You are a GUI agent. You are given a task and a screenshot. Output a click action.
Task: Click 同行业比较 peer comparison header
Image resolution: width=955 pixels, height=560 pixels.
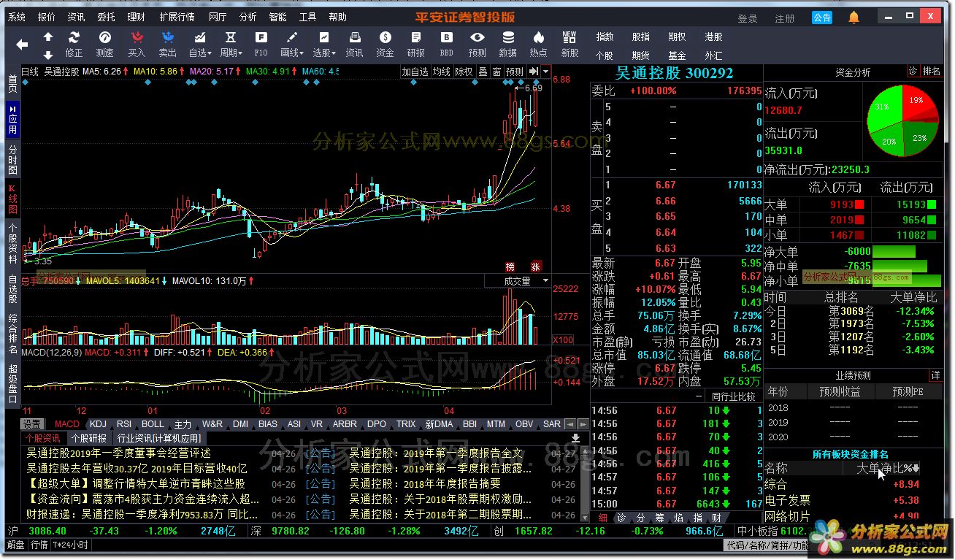pos(733,396)
